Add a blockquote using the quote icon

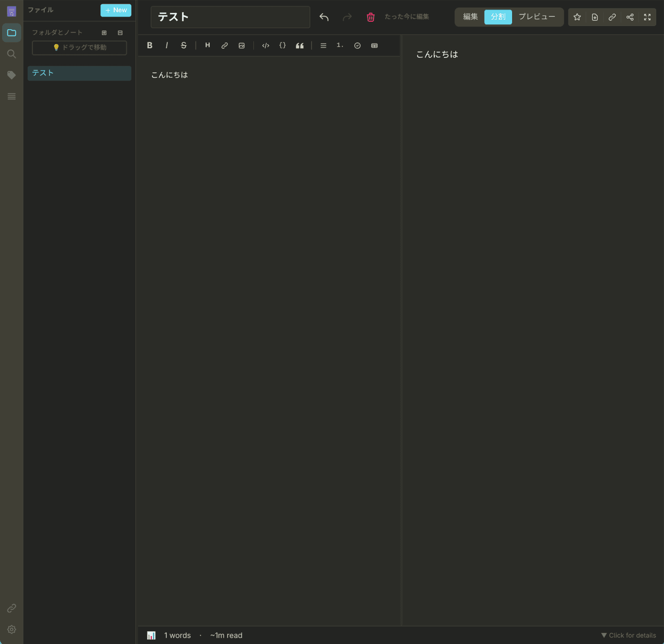[x=300, y=46]
